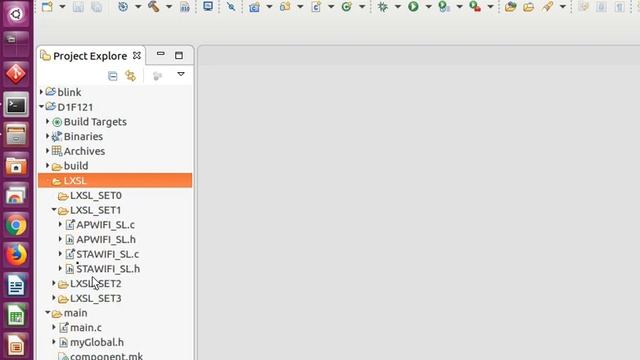Viewport: 640px width, 360px height.
Task: Click the Debug bug icon
Action: [x=382, y=7]
